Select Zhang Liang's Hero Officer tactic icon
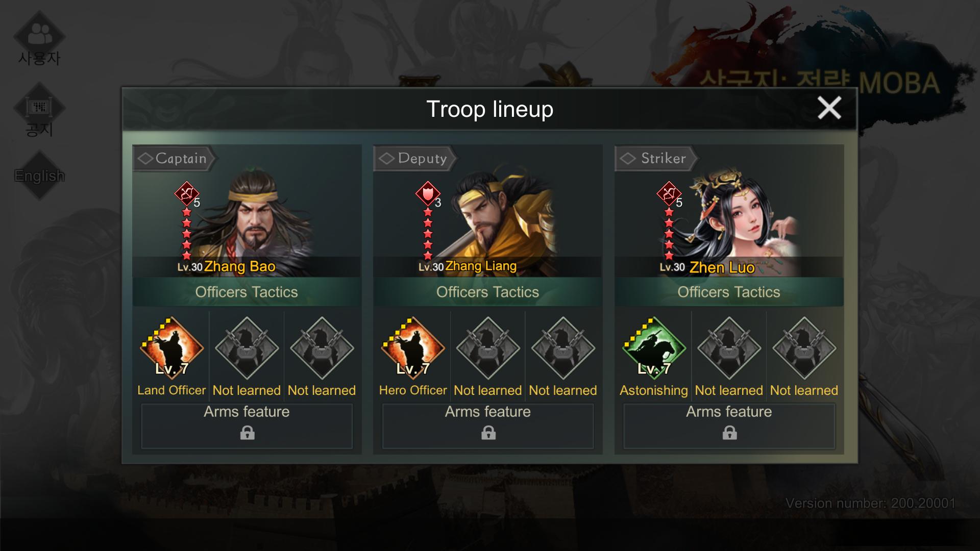Screen dimensions: 980x551 point(413,348)
